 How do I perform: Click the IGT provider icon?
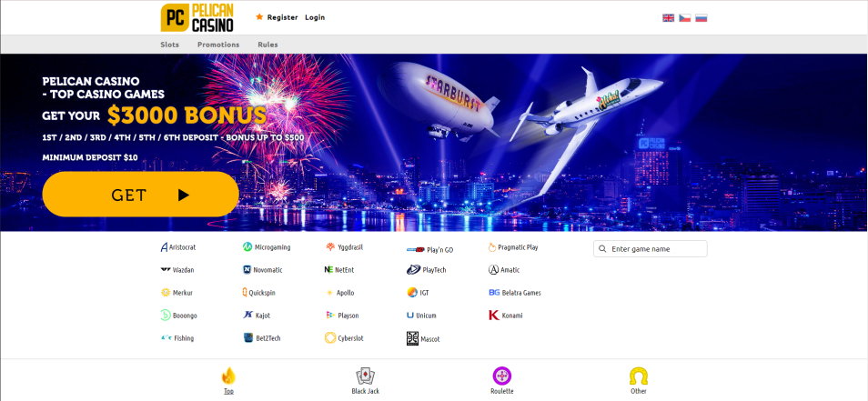coord(412,293)
